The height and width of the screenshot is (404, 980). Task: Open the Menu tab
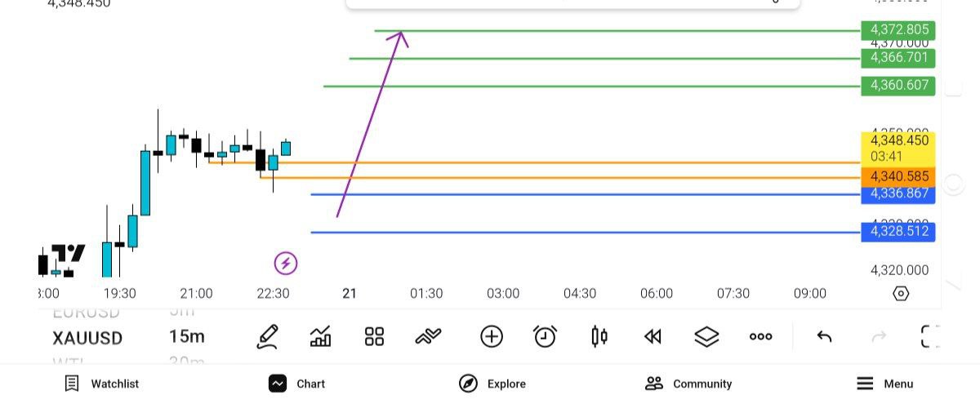(x=884, y=384)
